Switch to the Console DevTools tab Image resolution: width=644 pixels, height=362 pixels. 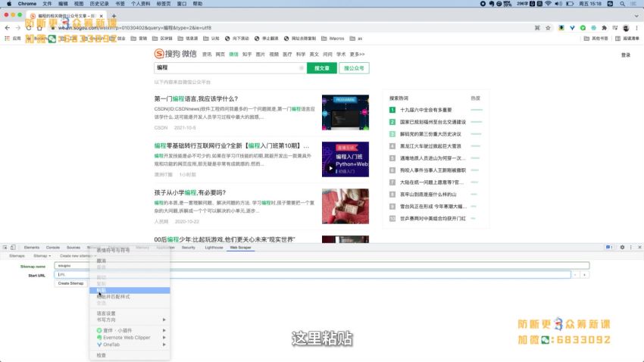click(53, 248)
